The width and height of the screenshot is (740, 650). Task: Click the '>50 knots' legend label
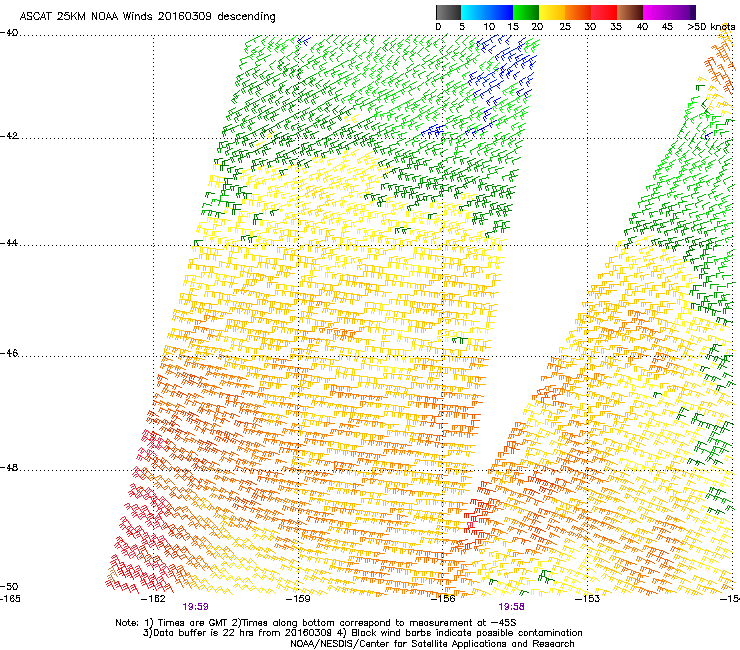(x=711, y=27)
